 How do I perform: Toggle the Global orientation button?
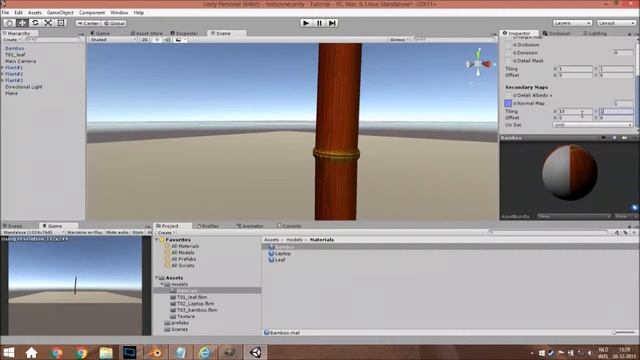[x=114, y=23]
